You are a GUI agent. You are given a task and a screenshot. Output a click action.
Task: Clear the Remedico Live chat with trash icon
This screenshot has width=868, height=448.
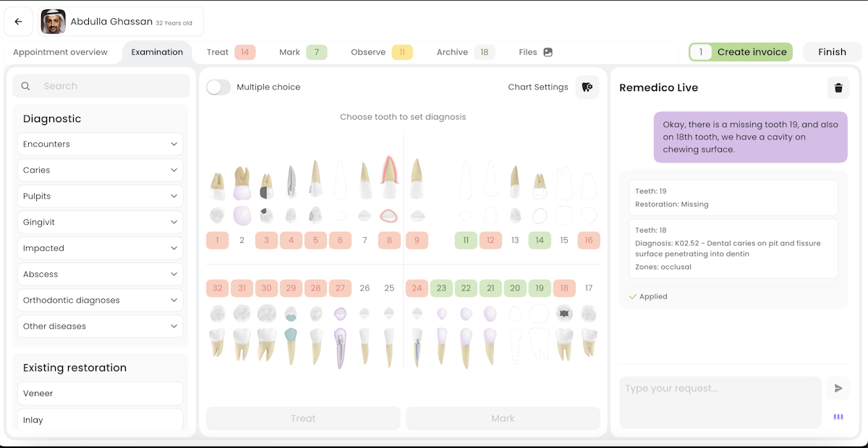pyautogui.click(x=838, y=87)
